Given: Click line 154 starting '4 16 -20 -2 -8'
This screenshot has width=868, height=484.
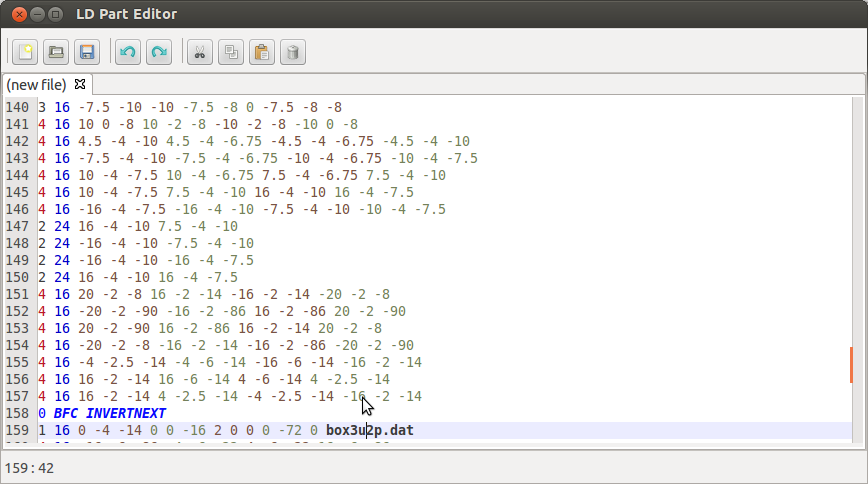Looking at the screenshot, I should [x=226, y=345].
